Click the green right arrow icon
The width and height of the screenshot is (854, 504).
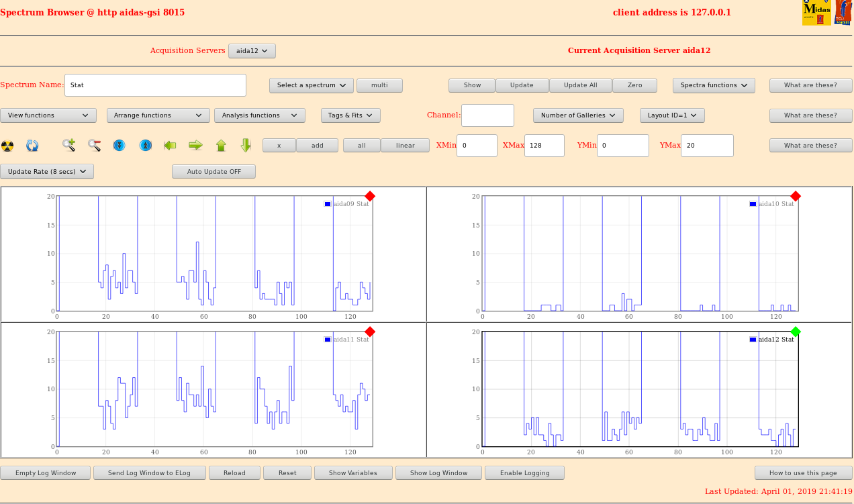click(x=195, y=145)
